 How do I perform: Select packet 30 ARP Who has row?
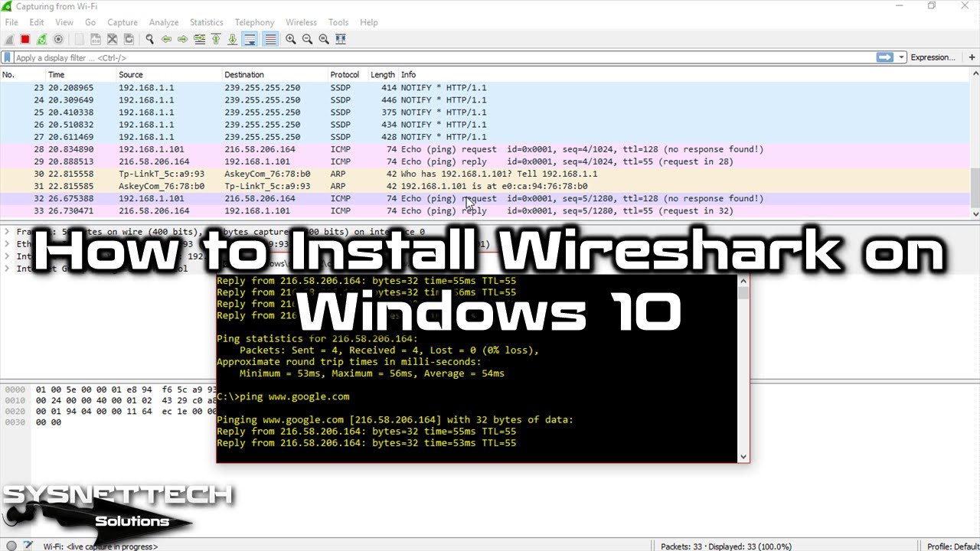pyautogui.click(x=485, y=174)
